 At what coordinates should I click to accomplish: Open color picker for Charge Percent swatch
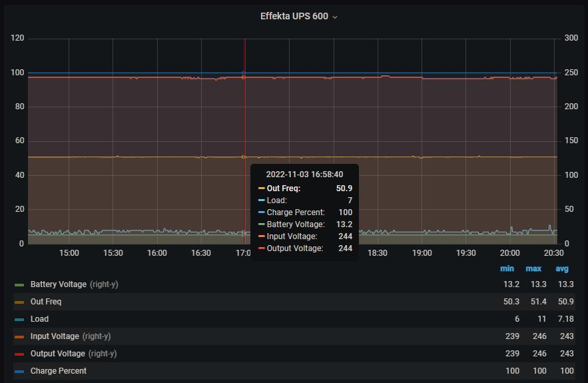pyautogui.click(x=19, y=372)
